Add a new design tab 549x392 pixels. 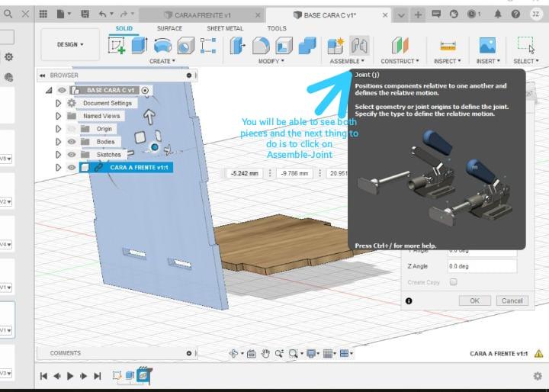(418, 14)
